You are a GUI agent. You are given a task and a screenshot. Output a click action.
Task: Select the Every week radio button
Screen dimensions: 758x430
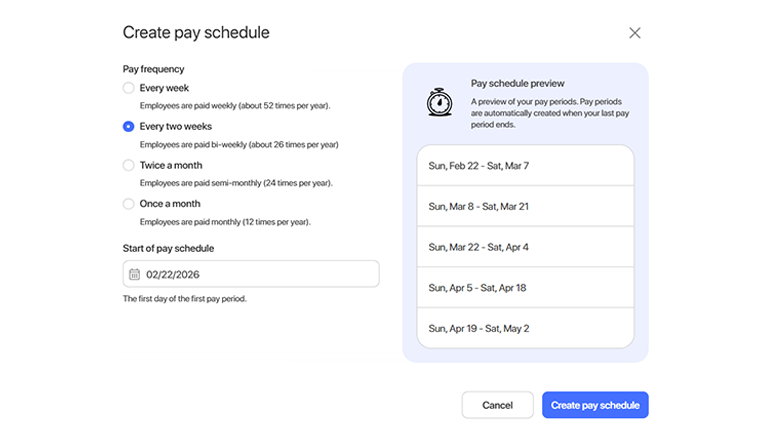click(x=128, y=88)
